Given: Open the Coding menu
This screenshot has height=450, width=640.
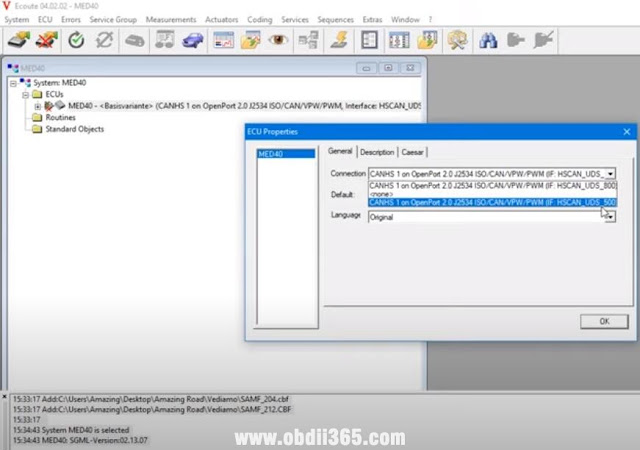Looking at the screenshot, I should [260, 20].
